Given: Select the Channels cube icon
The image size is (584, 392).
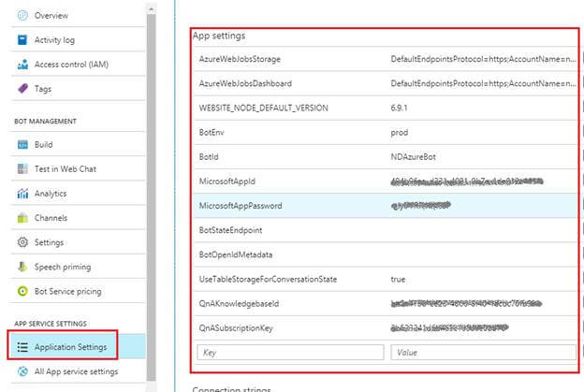Looking at the screenshot, I should tap(22, 218).
